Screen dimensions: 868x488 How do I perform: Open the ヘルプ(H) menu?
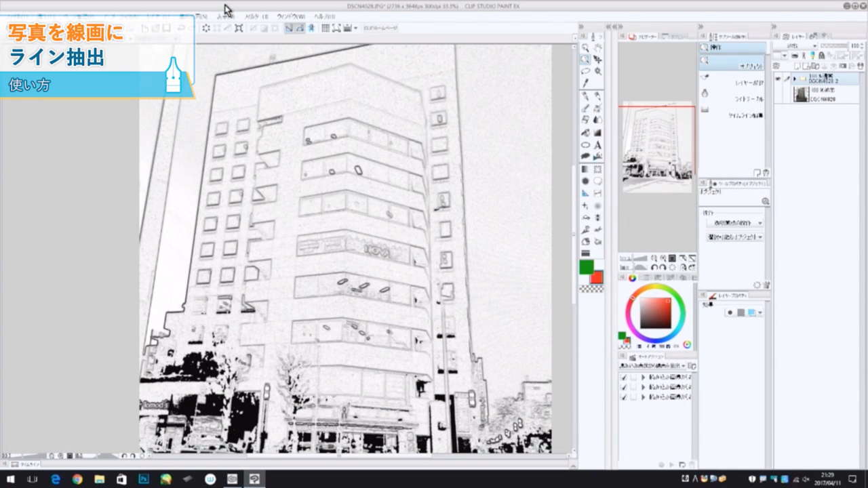click(x=323, y=16)
